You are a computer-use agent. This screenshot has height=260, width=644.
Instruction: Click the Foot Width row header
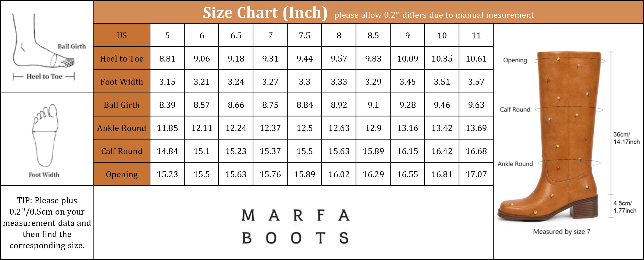point(122,82)
